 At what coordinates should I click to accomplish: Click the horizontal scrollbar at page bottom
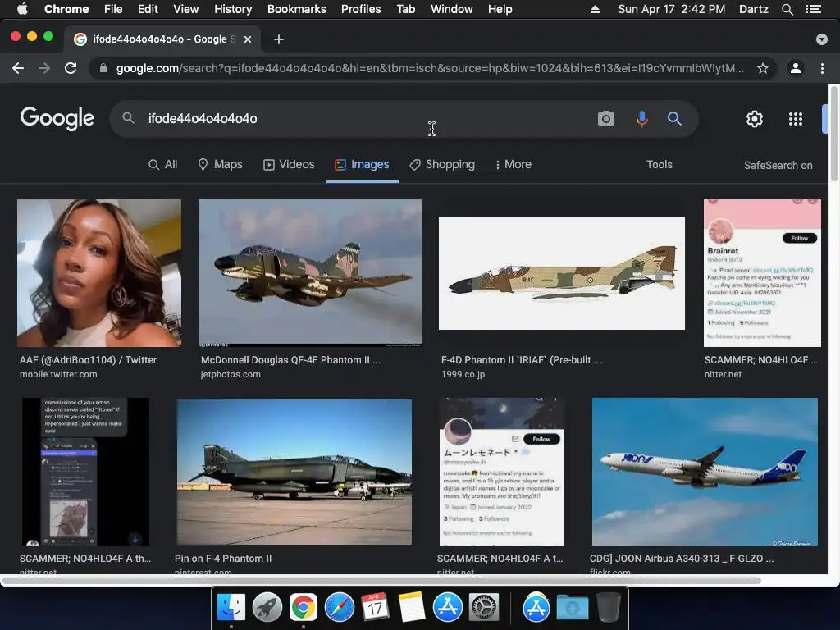(381, 580)
